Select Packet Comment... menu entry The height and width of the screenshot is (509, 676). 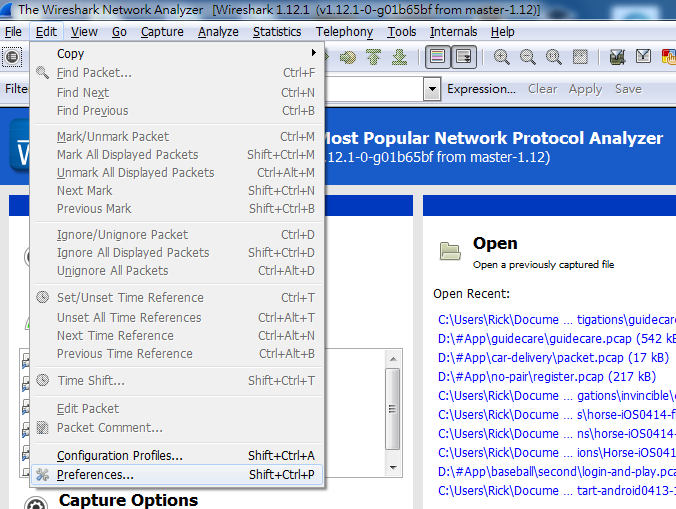click(177, 428)
